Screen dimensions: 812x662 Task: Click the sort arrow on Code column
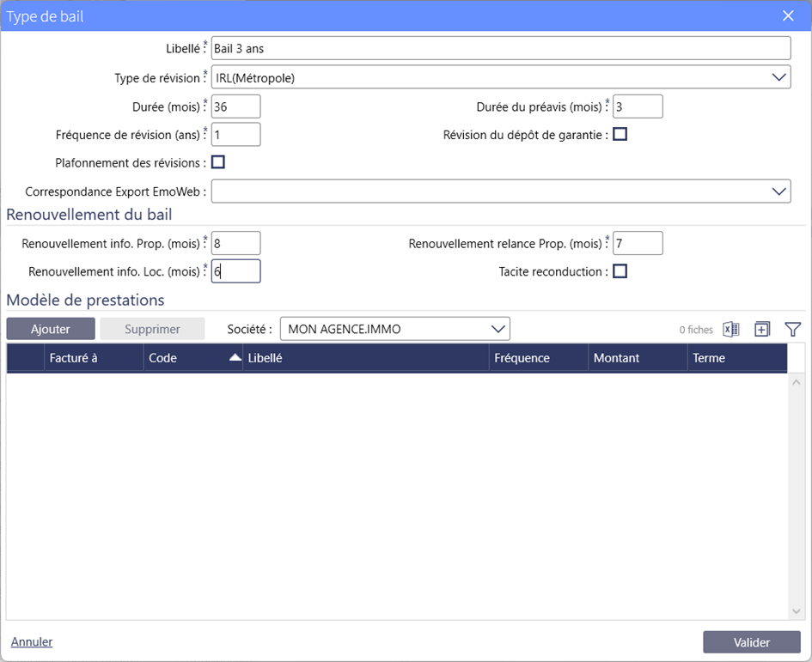click(x=235, y=359)
